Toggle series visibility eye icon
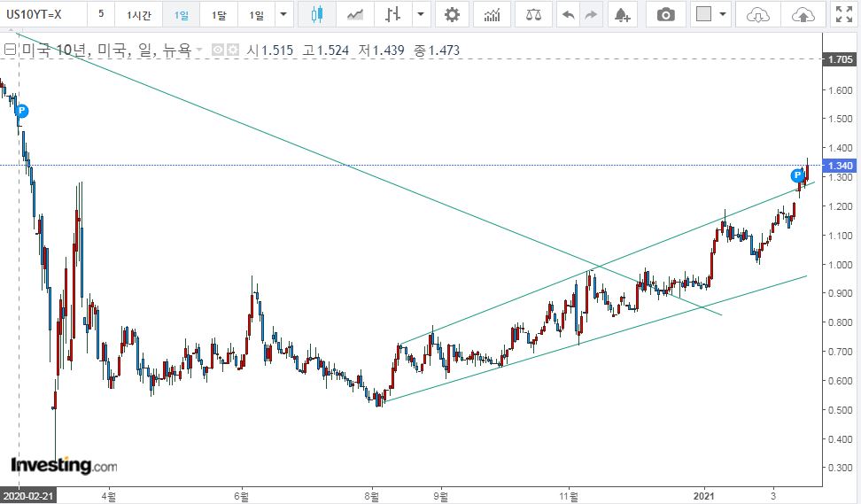The height and width of the screenshot is (504, 861). pos(218,50)
